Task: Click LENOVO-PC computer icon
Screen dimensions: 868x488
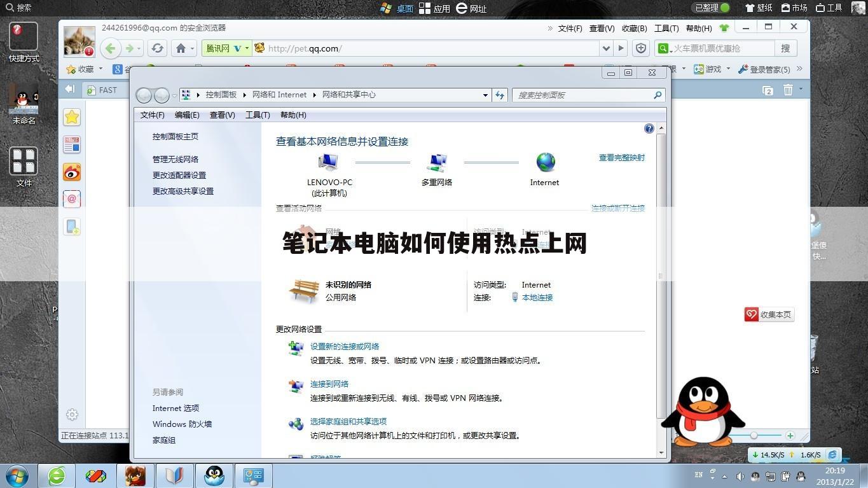Action: coord(329,163)
